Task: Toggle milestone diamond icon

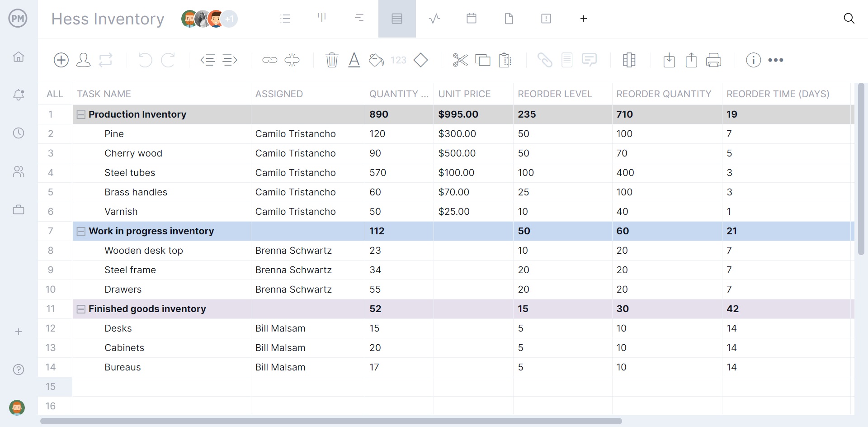Action: click(x=421, y=60)
